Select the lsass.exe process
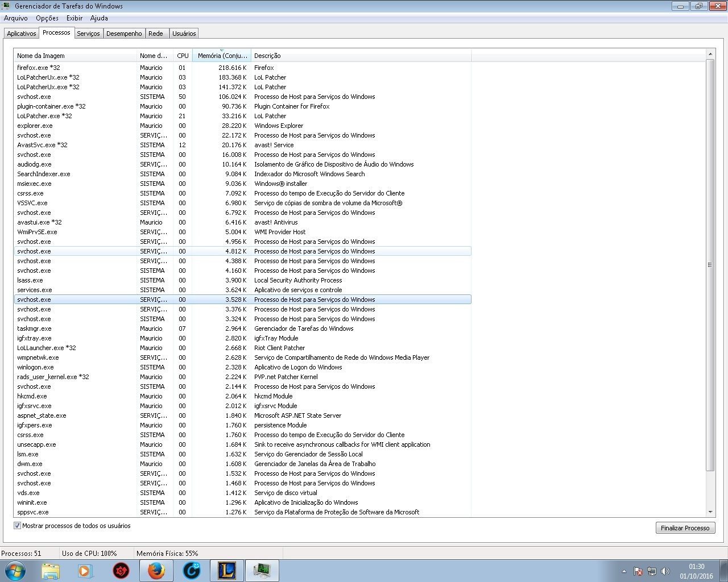Image resolution: width=728 pixels, height=582 pixels. point(243,280)
